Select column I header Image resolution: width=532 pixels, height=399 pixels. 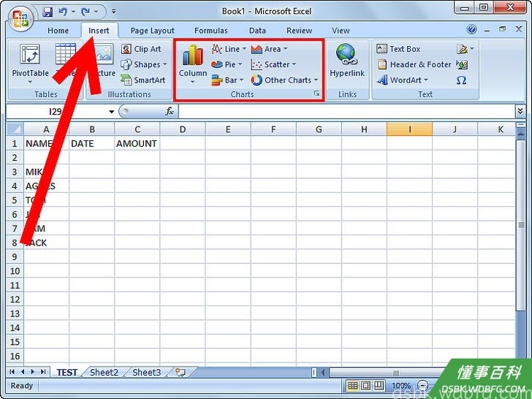[x=409, y=129]
